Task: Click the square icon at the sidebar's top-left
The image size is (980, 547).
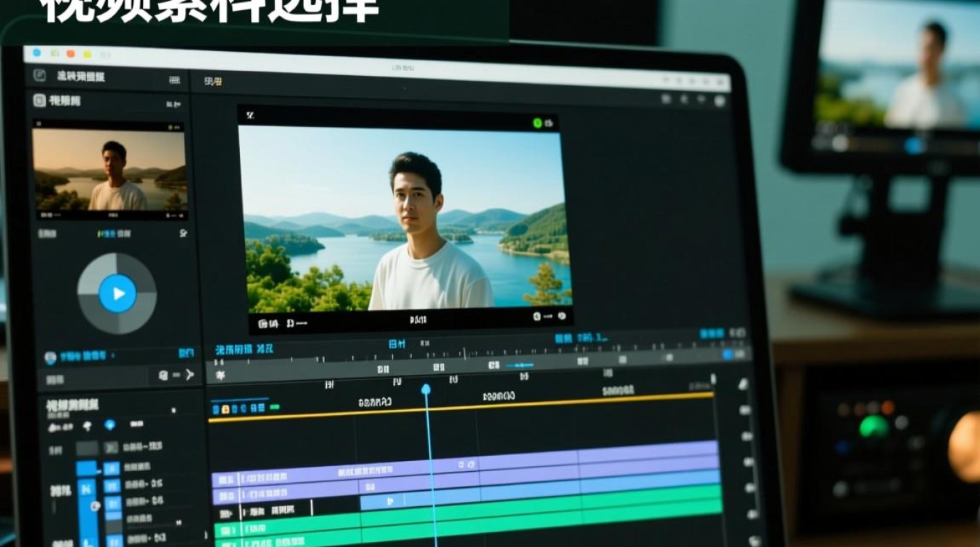Action: click(40, 75)
